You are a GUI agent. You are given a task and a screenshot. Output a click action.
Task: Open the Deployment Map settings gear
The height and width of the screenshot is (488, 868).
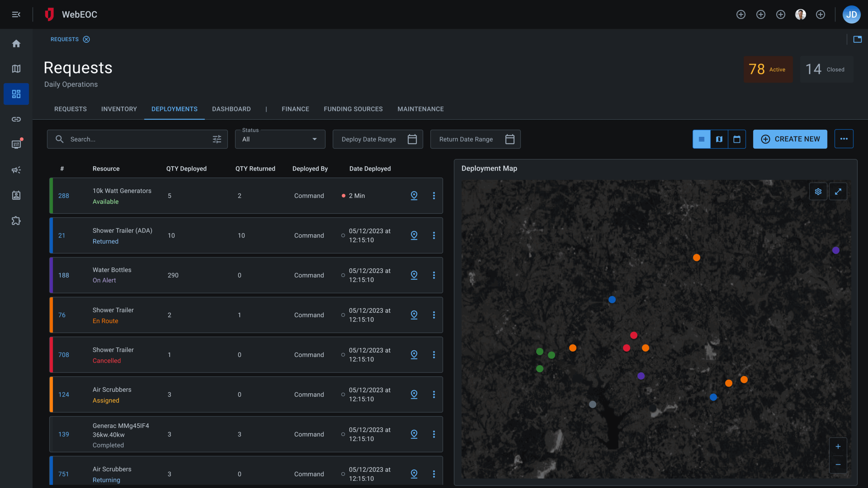coord(818,191)
